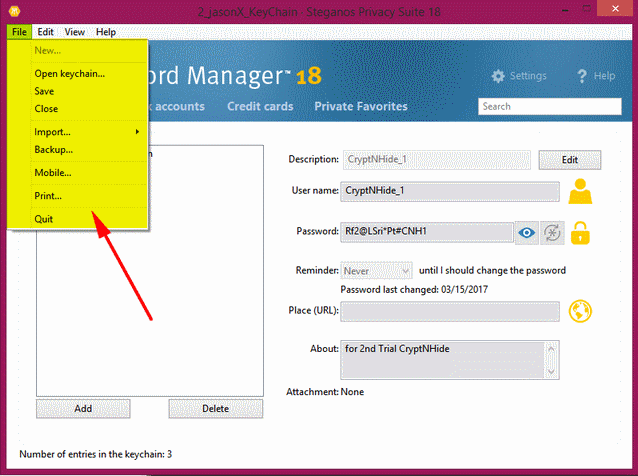Toggle password visibility eye icon
This screenshot has height=476, width=638.
pos(527,233)
